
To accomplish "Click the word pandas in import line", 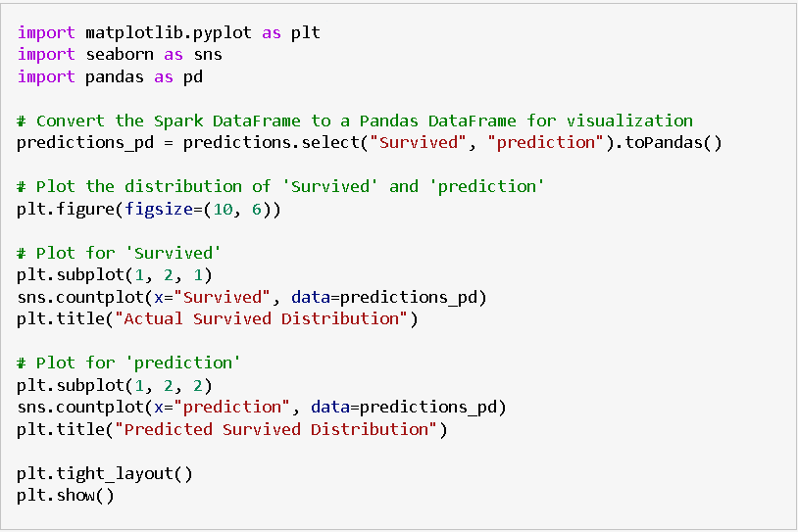I will tap(115, 76).
